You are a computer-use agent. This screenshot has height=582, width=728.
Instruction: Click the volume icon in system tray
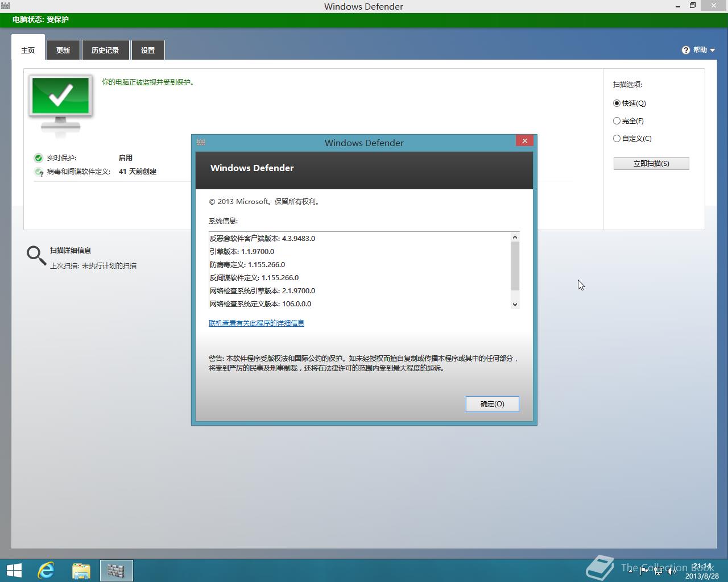tap(672, 571)
